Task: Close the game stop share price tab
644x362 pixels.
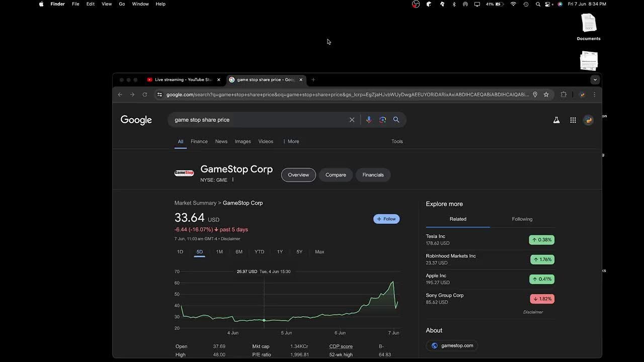Action: tap(301, 79)
